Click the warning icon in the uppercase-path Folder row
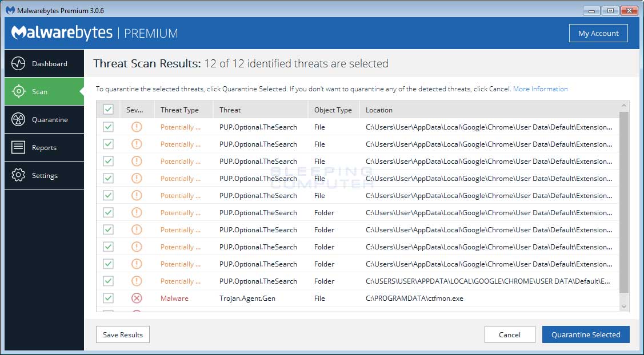Image resolution: width=644 pixels, height=355 pixels. 137,281
